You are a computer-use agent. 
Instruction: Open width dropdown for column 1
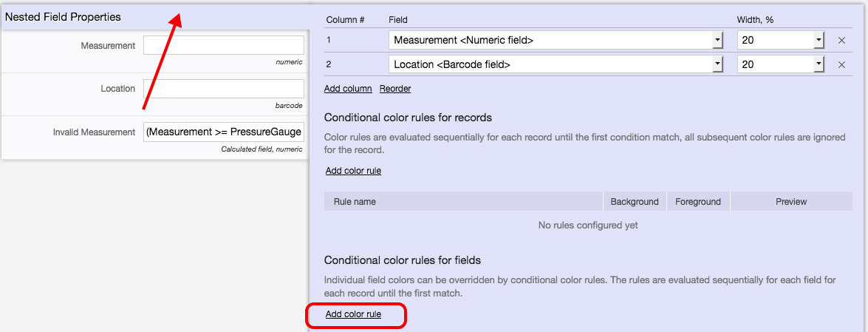point(818,41)
